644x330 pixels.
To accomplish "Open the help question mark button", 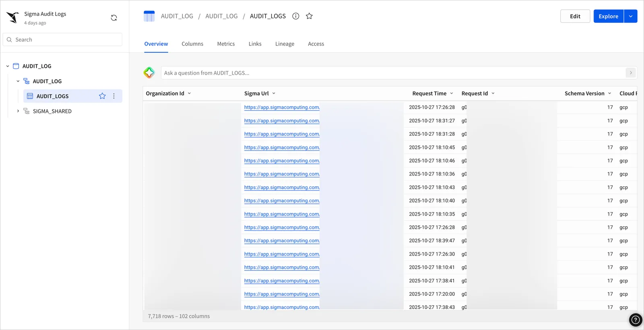I will point(636,320).
